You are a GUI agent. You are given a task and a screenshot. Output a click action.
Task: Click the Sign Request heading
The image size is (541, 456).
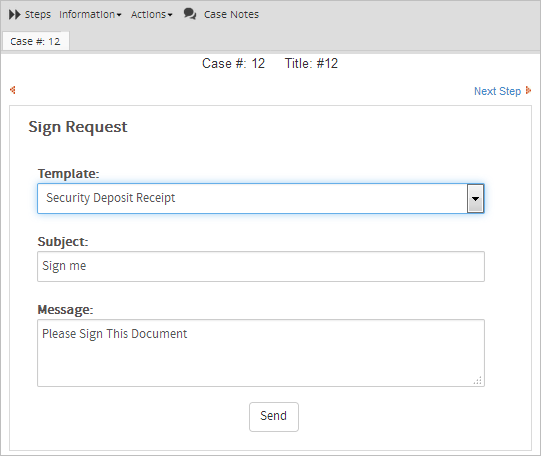coord(78,127)
